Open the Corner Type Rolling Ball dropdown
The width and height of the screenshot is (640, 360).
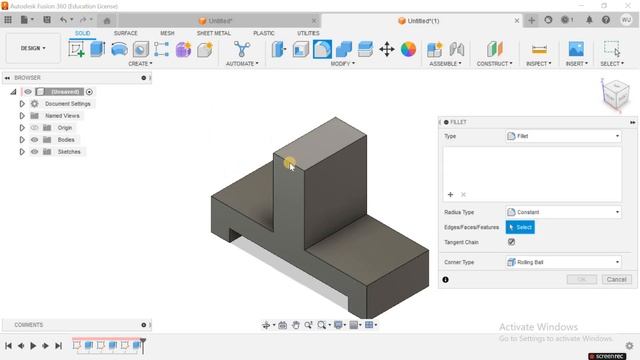[x=563, y=262]
